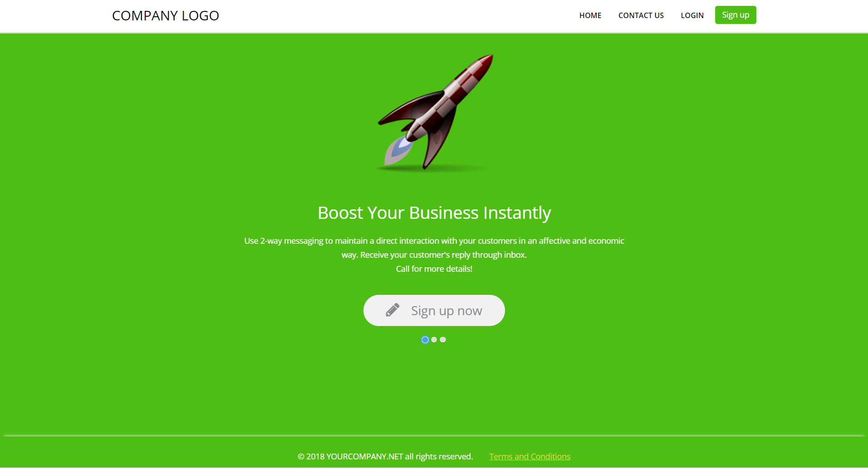The width and height of the screenshot is (868, 468).
Task: Go to the HOME menu item
Action: coord(590,15)
